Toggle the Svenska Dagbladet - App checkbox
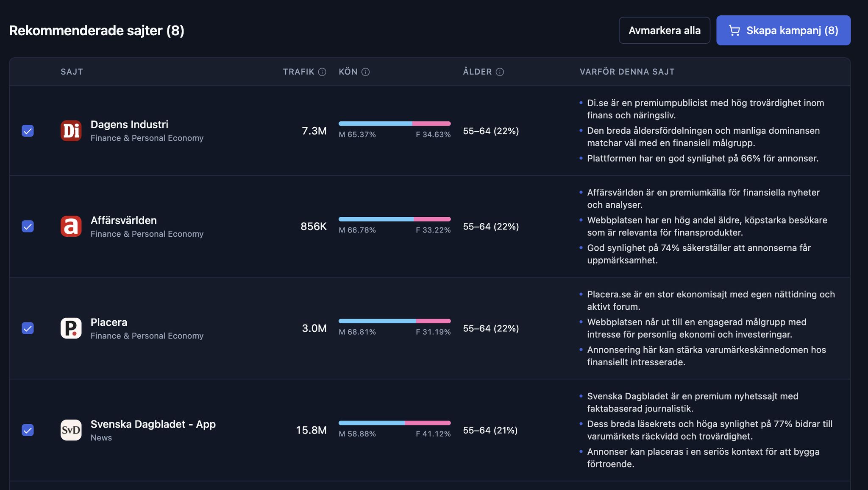This screenshot has width=868, height=490. pos(28,430)
